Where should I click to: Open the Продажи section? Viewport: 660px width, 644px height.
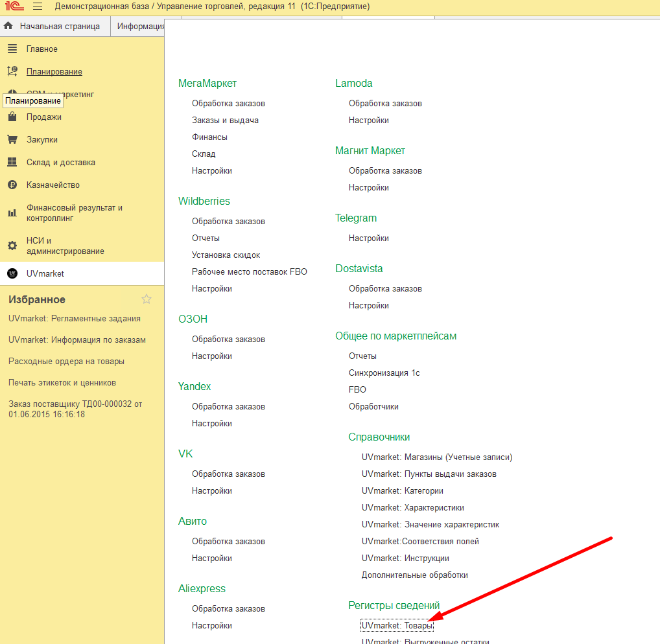(x=44, y=117)
